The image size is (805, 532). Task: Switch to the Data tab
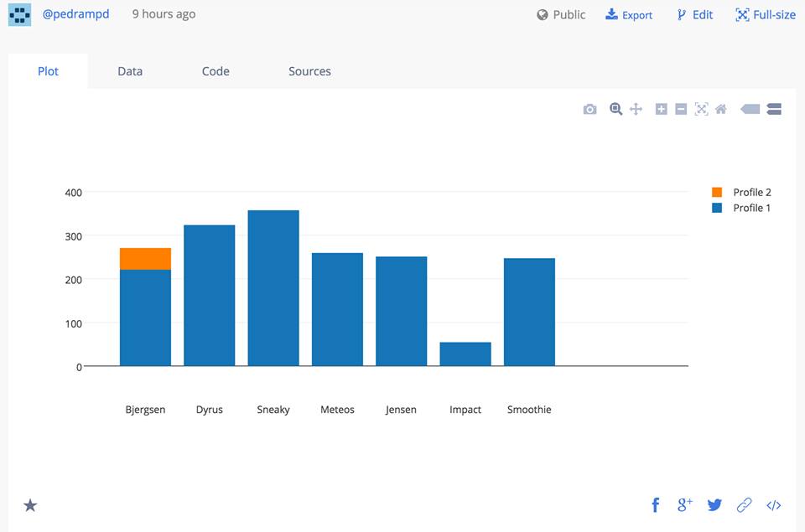click(x=130, y=71)
